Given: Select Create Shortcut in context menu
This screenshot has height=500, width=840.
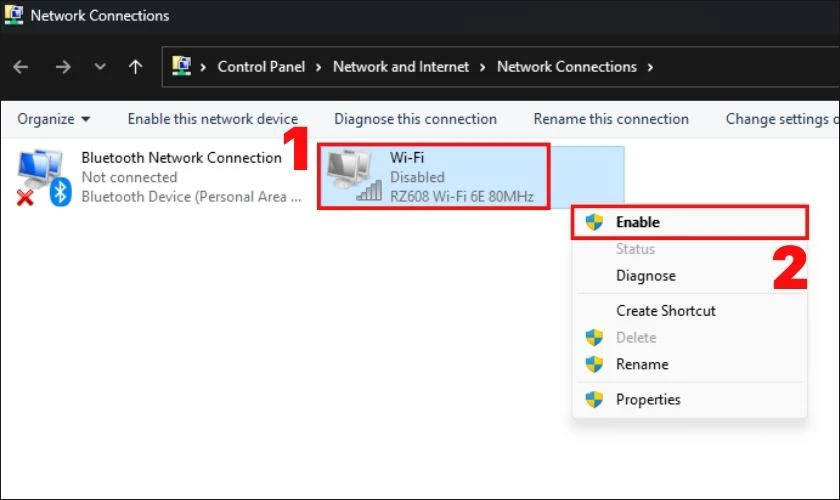Looking at the screenshot, I should (665, 310).
